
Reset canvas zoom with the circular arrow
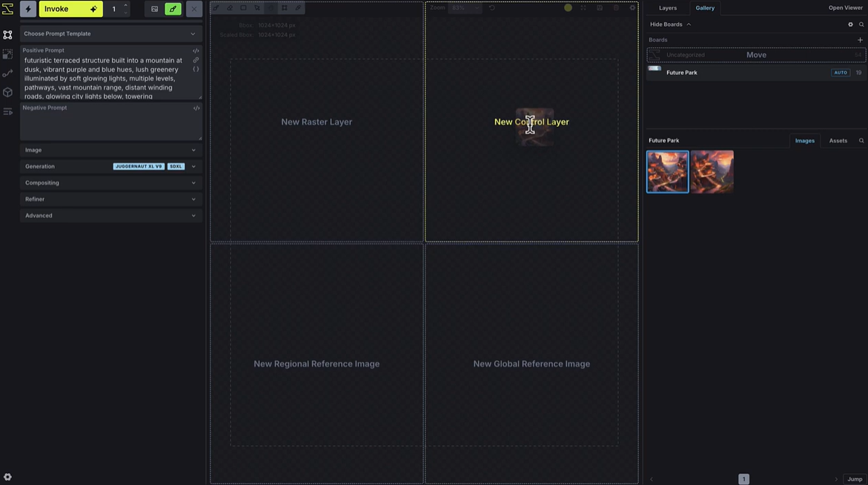[x=491, y=7]
